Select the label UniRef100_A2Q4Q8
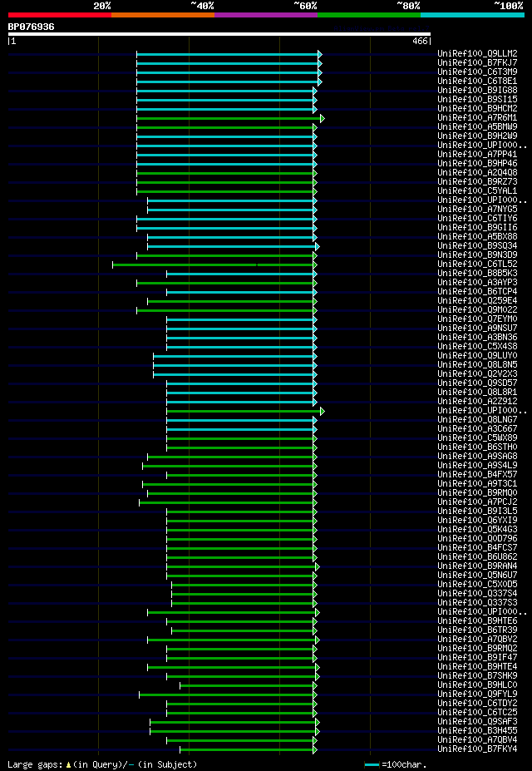Screen dimensions: 532x771 [x=477, y=173]
